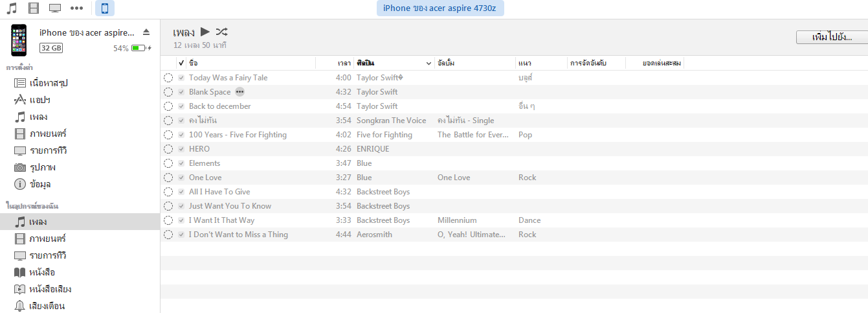Shuffle the songs list

[x=221, y=32]
